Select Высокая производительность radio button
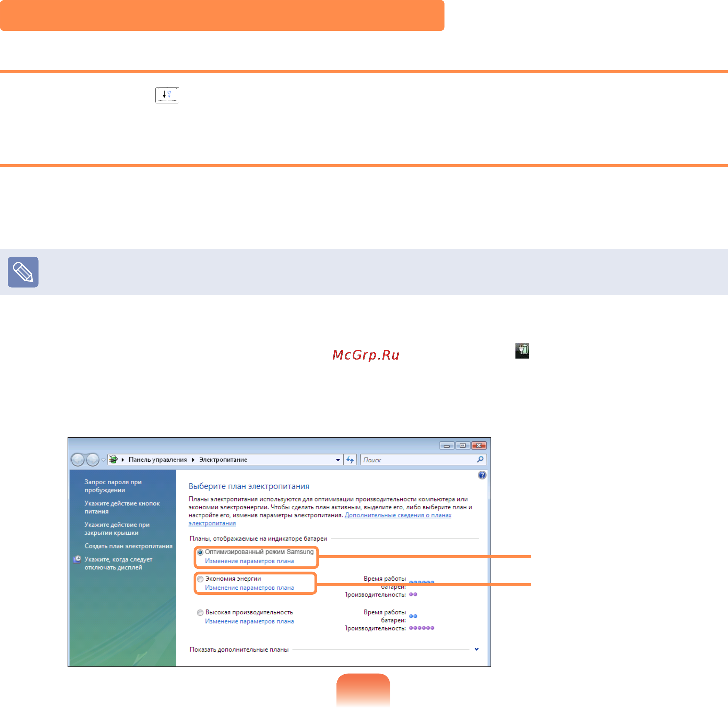 (x=200, y=613)
